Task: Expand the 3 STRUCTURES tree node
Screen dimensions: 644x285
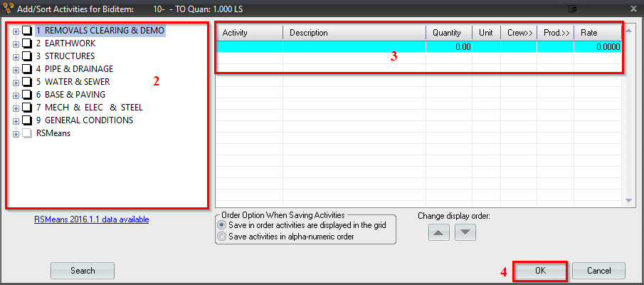Action: (16, 56)
